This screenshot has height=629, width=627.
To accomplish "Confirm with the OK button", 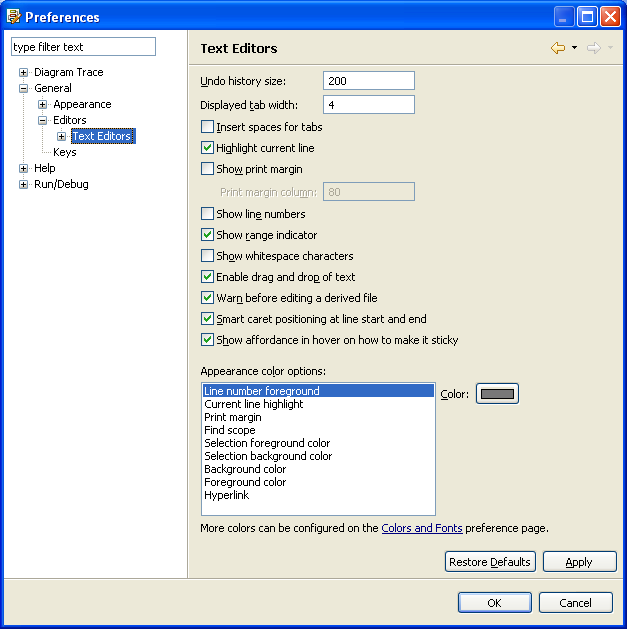I will coord(494,603).
